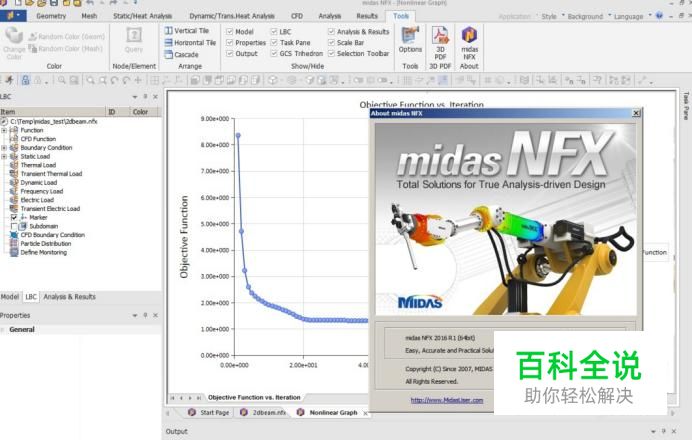Viewport: 692px width, 440px height.
Task: Toggle the GCS Trihedron checkbox
Action: click(x=274, y=53)
